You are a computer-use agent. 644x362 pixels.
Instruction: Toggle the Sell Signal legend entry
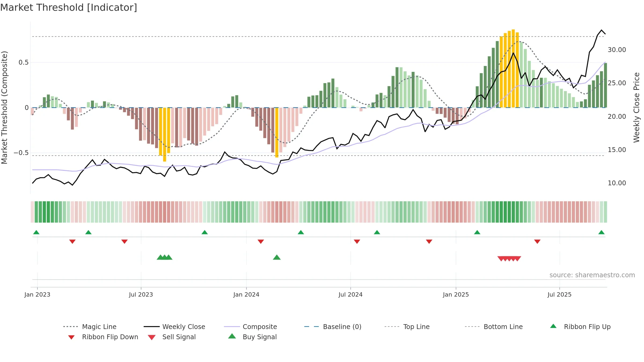[172, 337]
